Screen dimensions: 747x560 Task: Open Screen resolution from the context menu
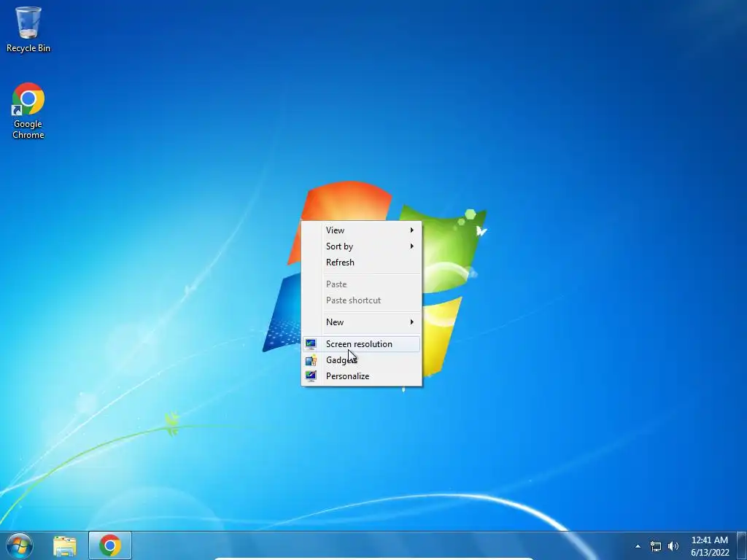pyautogui.click(x=362, y=344)
